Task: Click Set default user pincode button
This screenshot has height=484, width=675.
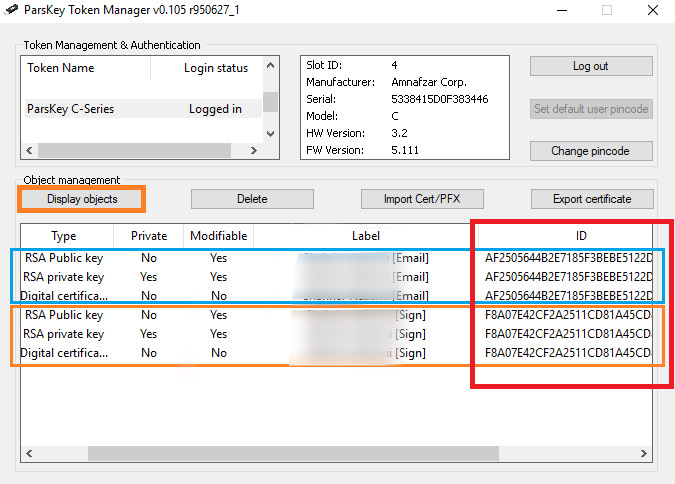Action: point(591,109)
